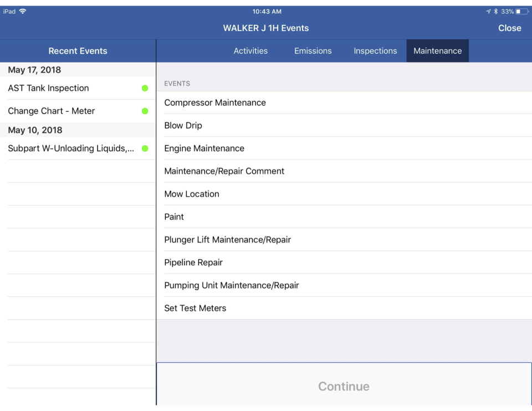This screenshot has width=532, height=411.
Task: Select the Mow Location event
Action: coord(192,194)
